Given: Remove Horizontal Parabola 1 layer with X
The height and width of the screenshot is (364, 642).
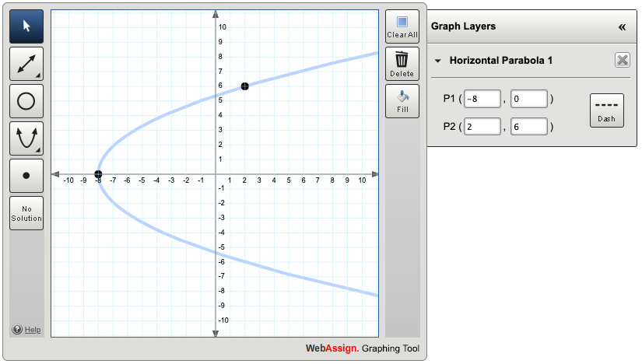Looking at the screenshot, I should coord(623,60).
